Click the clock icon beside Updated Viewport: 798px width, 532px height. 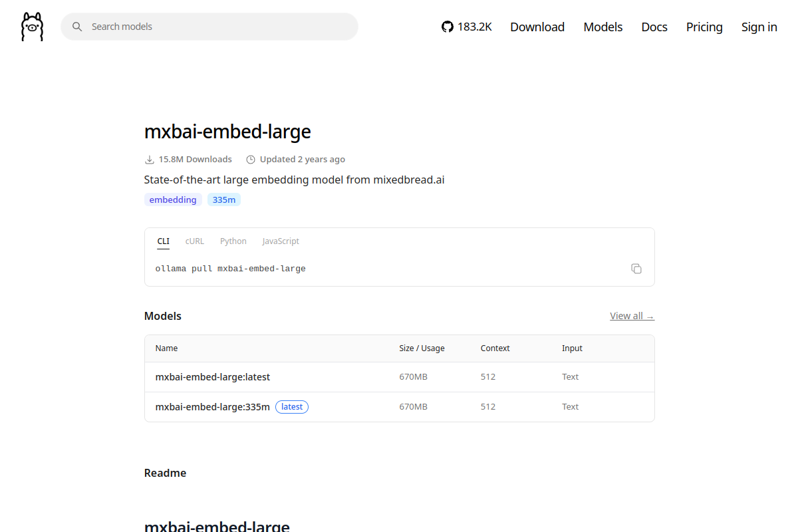click(x=251, y=160)
